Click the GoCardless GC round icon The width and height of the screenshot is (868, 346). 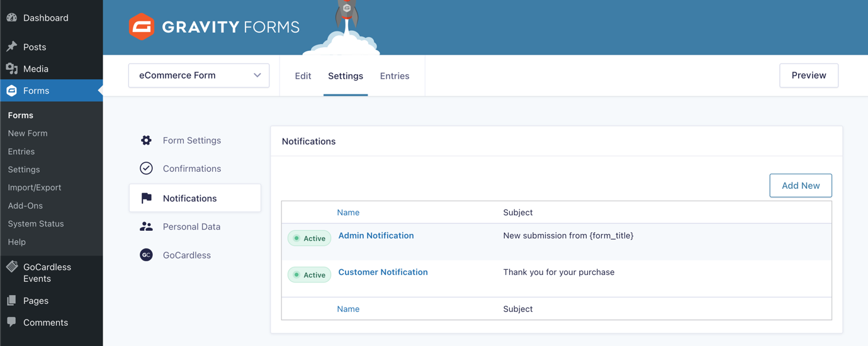[146, 255]
